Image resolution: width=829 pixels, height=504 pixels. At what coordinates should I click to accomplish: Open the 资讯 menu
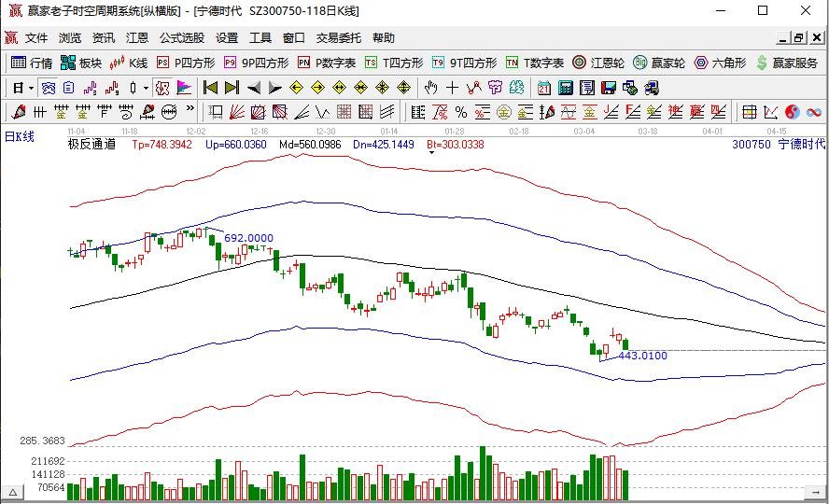103,38
